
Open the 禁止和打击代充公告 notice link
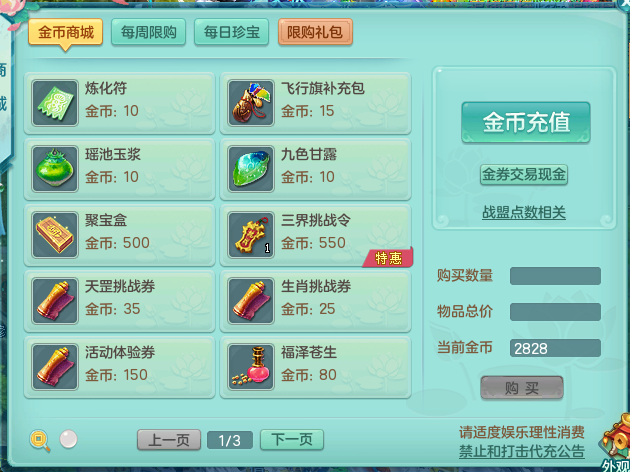pos(522,451)
